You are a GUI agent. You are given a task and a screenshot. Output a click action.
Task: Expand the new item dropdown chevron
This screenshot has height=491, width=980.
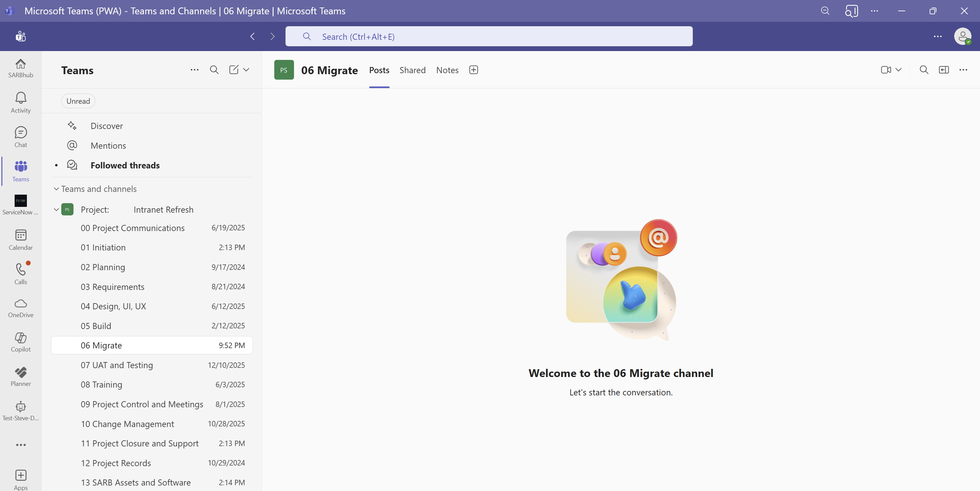tap(246, 70)
